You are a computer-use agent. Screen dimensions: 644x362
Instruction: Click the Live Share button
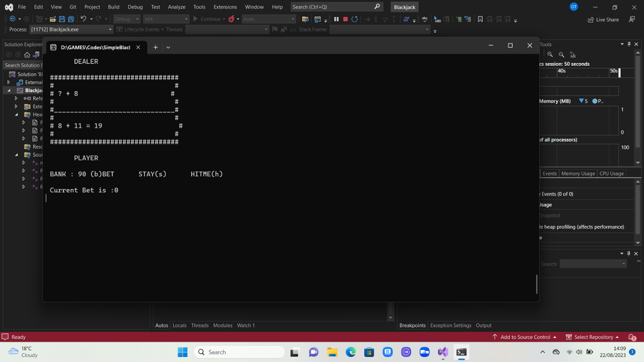click(x=603, y=20)
